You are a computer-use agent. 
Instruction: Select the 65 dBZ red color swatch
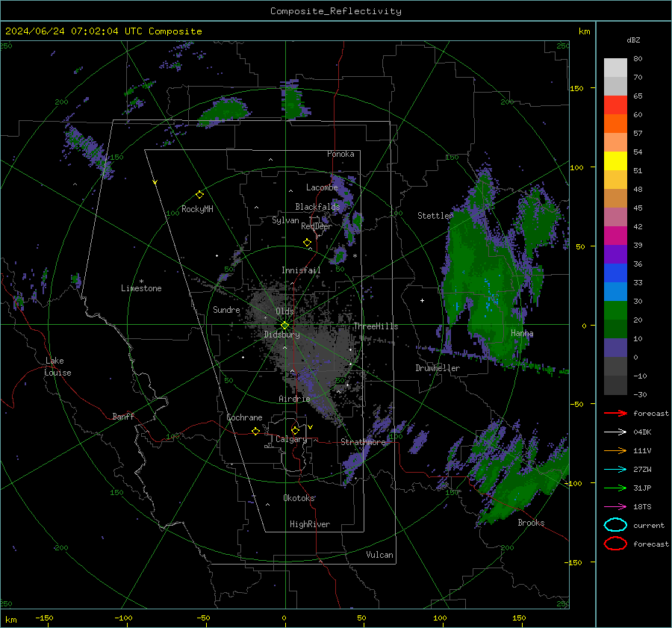coord(615,105)
